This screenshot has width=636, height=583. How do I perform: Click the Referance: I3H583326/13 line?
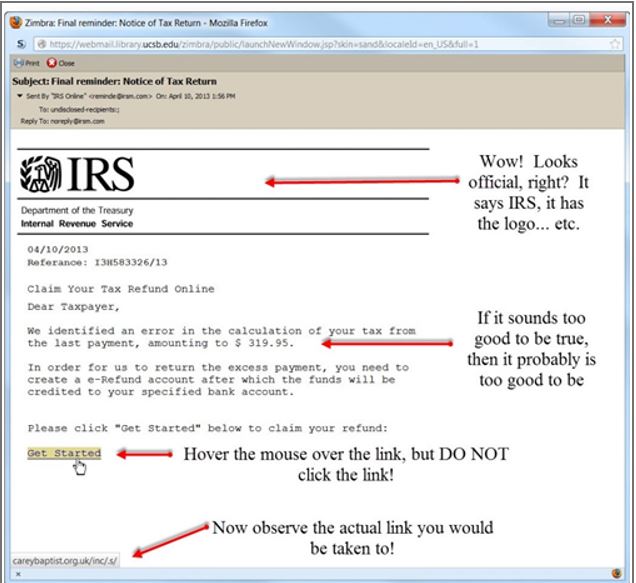pyautogui.click(x=97, y=262)
